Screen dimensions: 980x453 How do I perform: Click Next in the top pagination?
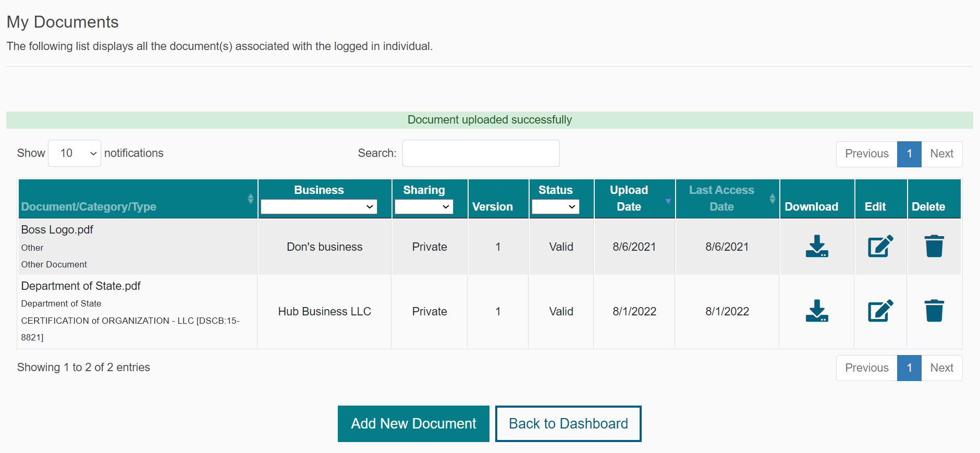pos(941,154)
